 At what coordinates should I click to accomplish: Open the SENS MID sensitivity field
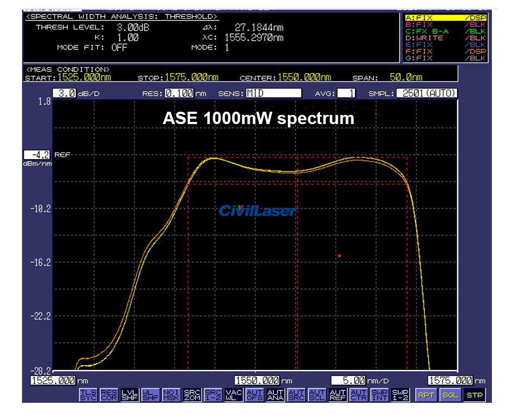click(x=273, y=93)
